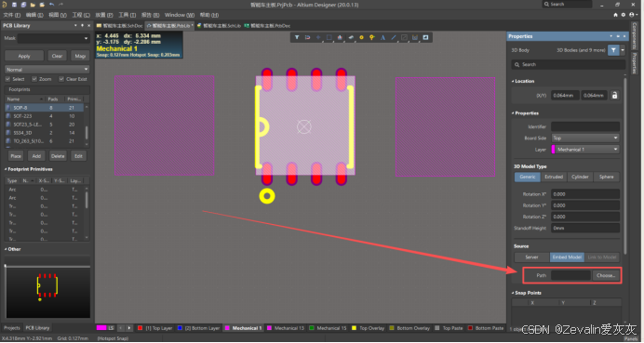The height and width of the screenshot is (343, 644).
Task: Collapse the Other section in the PCB Library panel
Action: pos(6,249)
